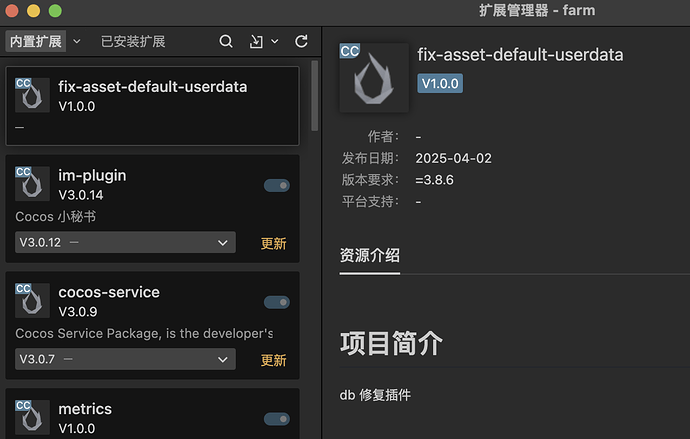Click the search magnifier icon

226,41
